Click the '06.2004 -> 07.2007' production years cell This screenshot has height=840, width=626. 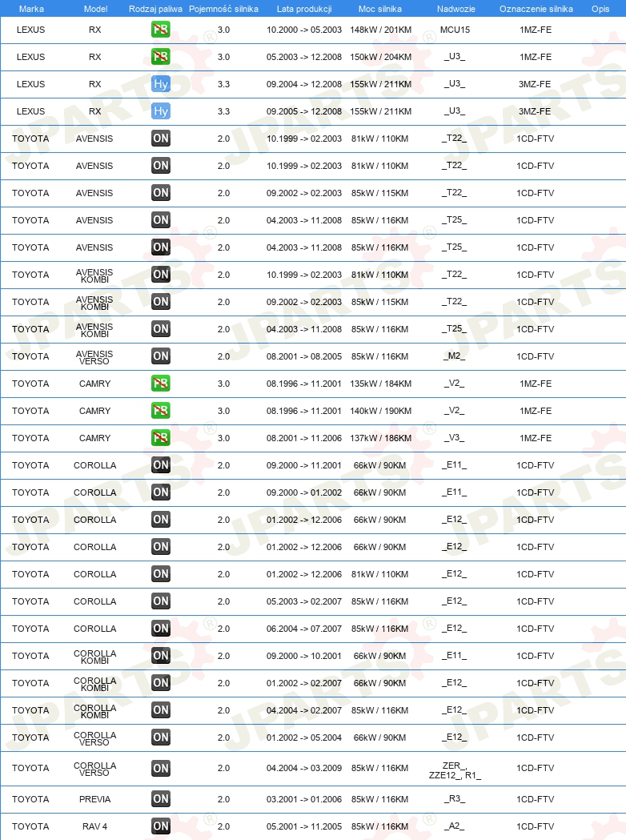(x=304, y=629)
